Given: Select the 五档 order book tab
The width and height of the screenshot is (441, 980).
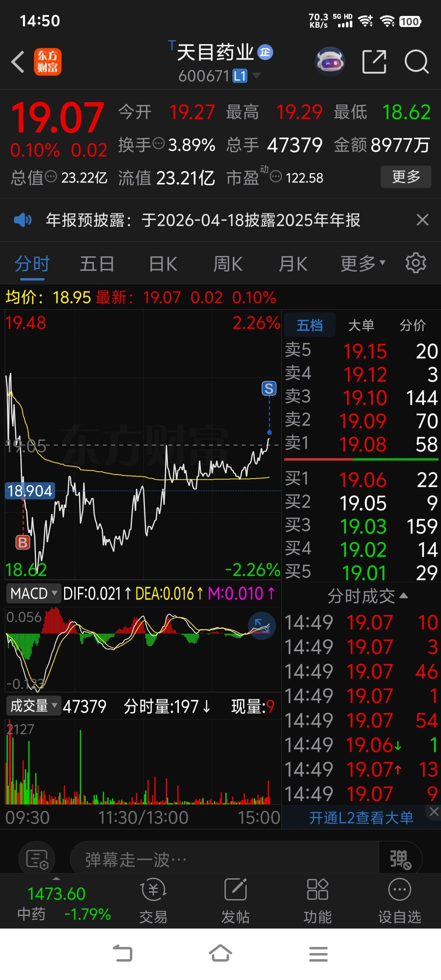Looking at the screenshot, I should coord(310,325).
